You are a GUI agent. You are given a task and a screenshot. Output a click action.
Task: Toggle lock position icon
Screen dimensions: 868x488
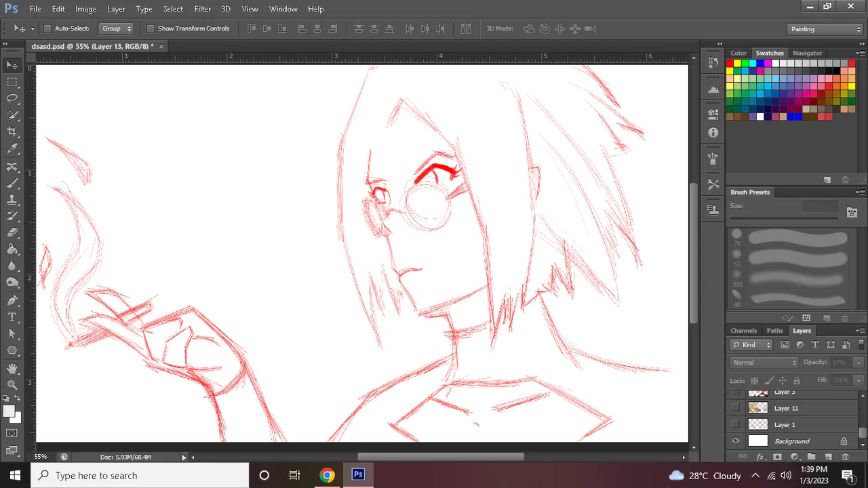click(x=783, y=380)
